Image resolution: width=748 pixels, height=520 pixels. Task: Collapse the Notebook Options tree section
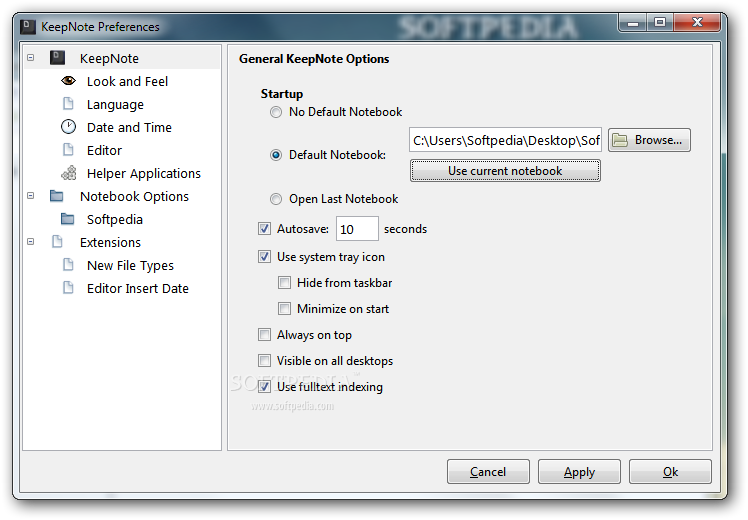pos(31,196)
